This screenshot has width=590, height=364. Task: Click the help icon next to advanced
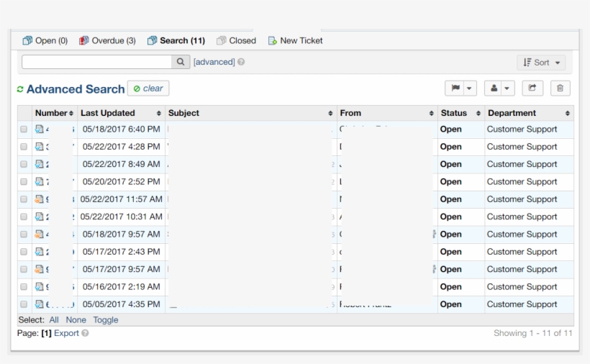coord(241,63)
